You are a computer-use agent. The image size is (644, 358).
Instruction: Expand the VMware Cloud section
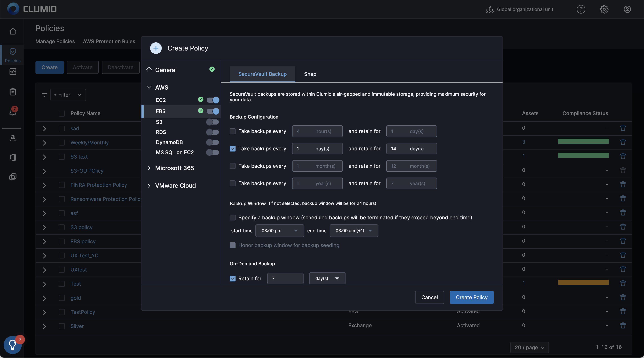[149, 186]
